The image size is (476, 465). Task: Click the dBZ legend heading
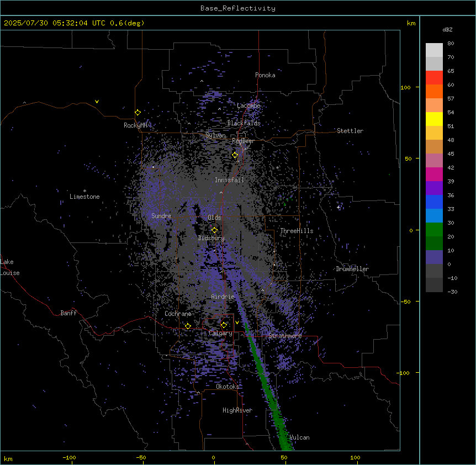tap(447, 30)
